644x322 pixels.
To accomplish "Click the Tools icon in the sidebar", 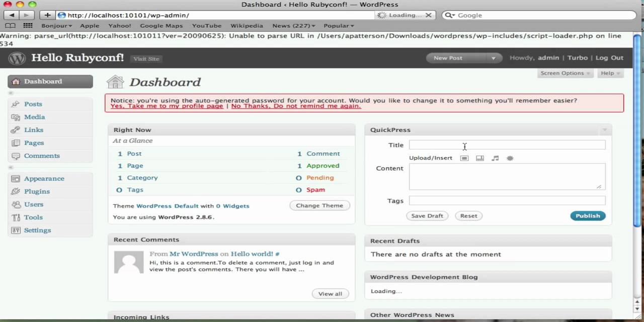I will point(16,217).
